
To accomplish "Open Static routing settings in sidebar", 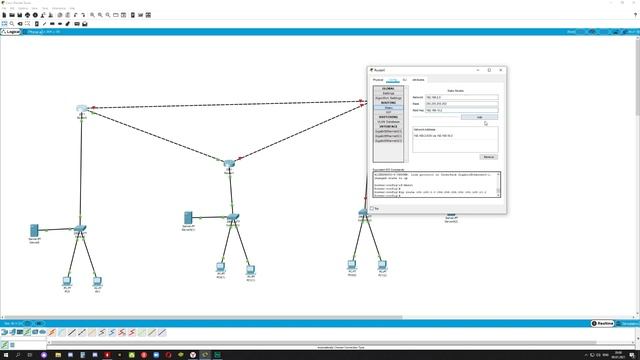I will [388, 108].
